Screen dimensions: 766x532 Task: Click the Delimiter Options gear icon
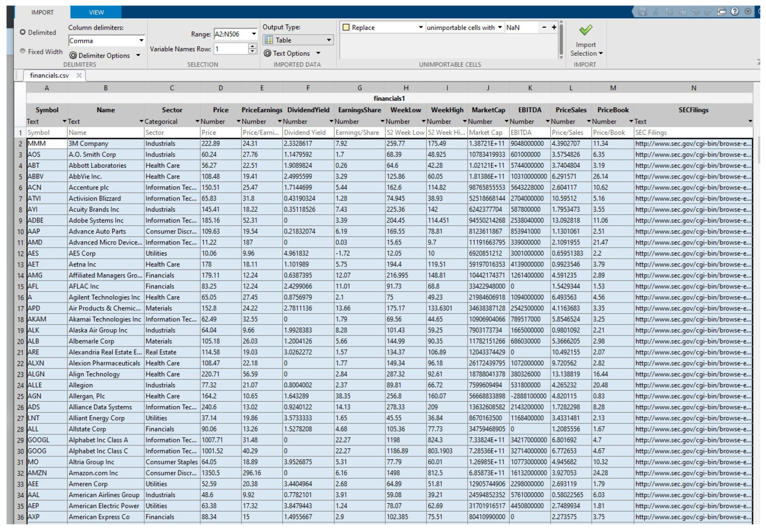click(73, 55)
